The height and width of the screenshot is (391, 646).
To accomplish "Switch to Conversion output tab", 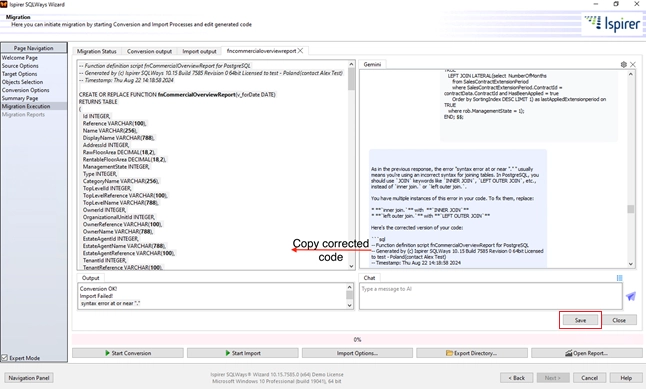I will click(149, 51).
